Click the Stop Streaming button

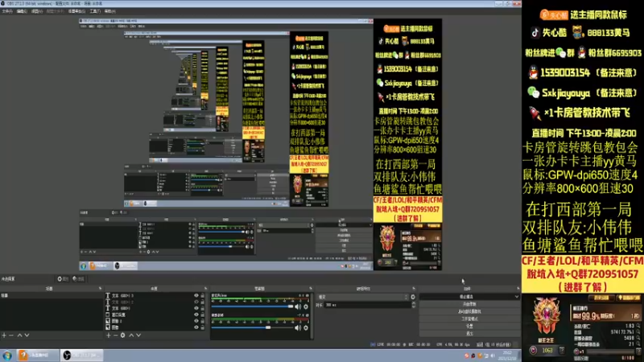pos(466,296)
